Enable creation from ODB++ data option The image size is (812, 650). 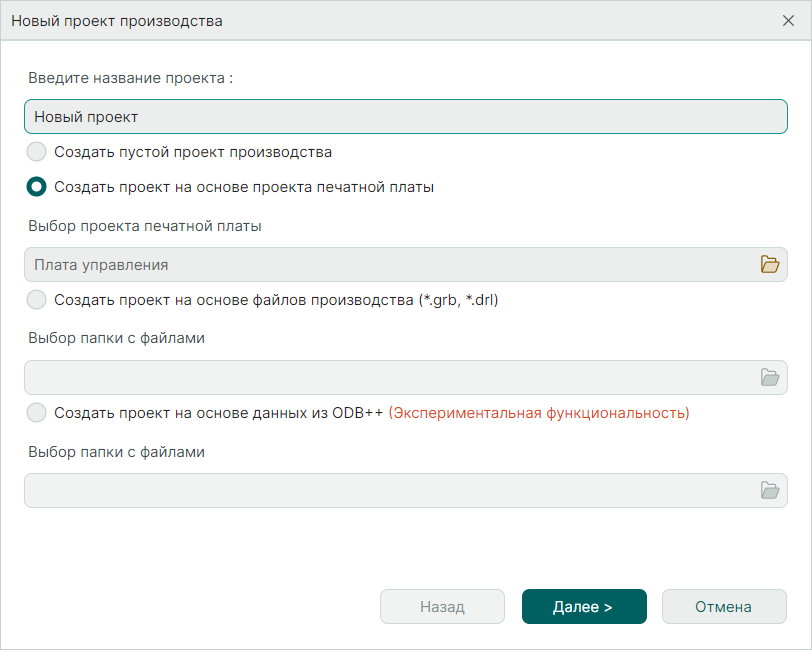pos(36,412)
